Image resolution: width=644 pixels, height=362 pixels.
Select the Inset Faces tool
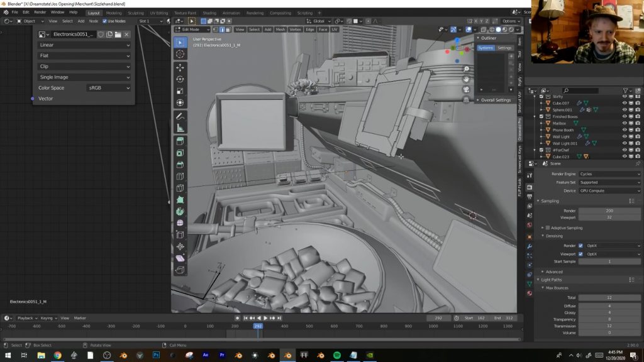pyautogui.click(x=180, y=153)
